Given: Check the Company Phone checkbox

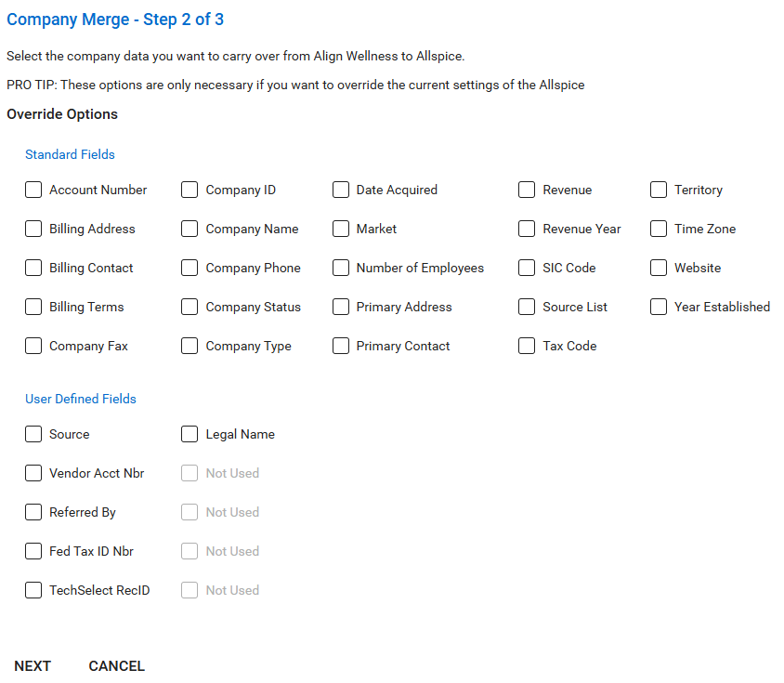Looking at the screenshot, I should pyautogui.click(x=189, y=268).
